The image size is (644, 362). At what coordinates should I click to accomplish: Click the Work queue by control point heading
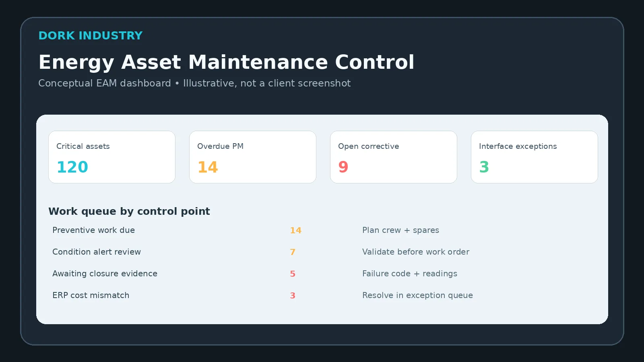click(129, 211)
